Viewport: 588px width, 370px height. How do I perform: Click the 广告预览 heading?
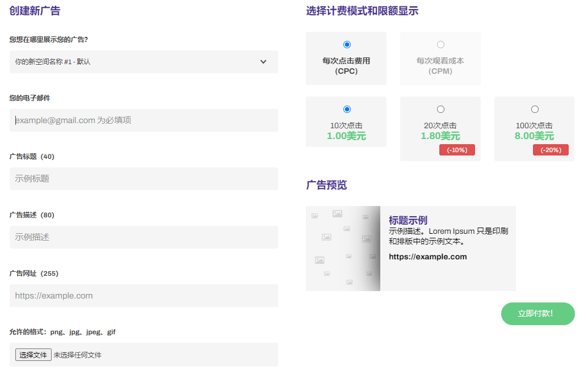(x=326, y=185)
